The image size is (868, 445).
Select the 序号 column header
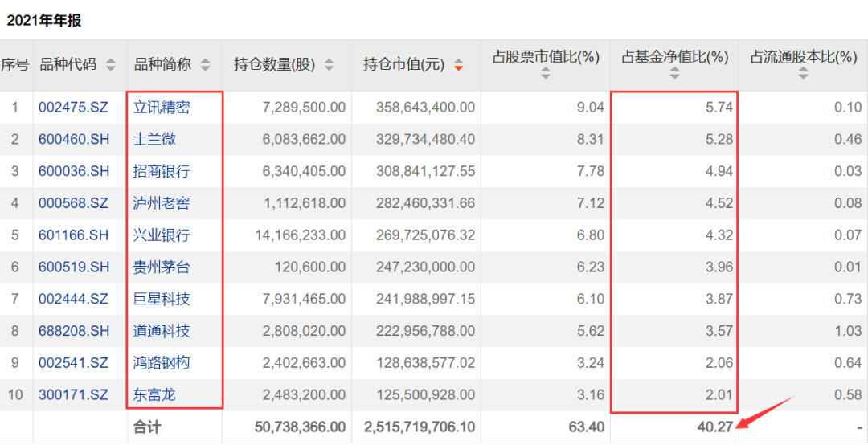click(15, 65)
